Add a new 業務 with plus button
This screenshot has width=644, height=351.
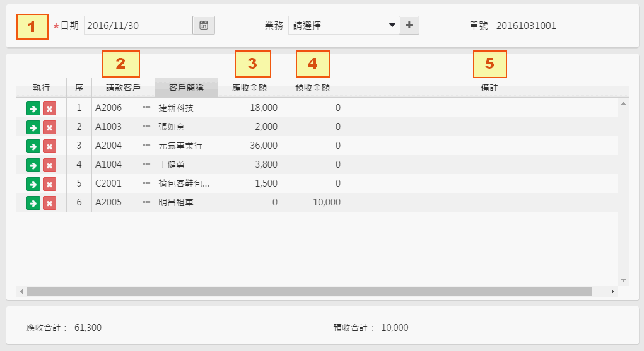(x=409, y=25)
